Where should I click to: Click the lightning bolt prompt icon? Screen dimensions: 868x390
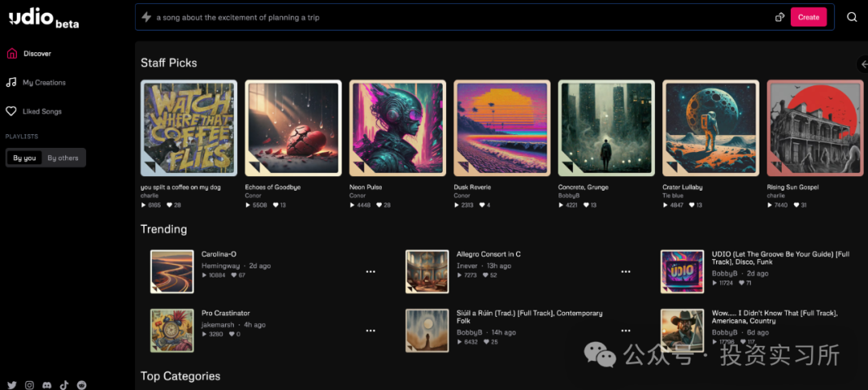click(x=146, y=17)
